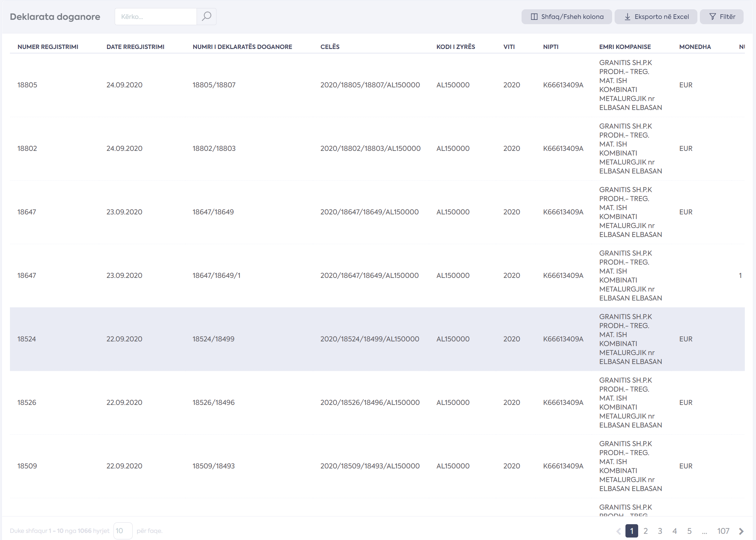The width and height of the screenshot is (756, 540).
Task: Jump to last page 107
Action: [x=723, y=531]
